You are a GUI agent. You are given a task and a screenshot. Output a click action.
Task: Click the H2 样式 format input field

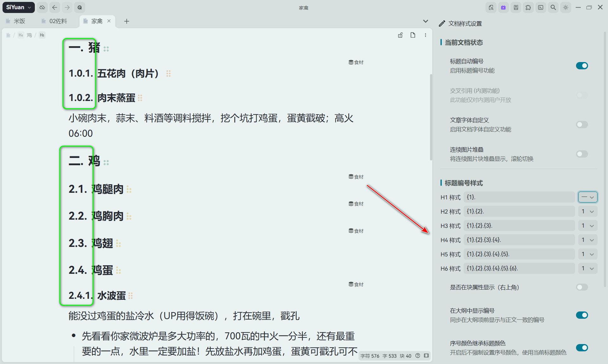coord(519,211)
